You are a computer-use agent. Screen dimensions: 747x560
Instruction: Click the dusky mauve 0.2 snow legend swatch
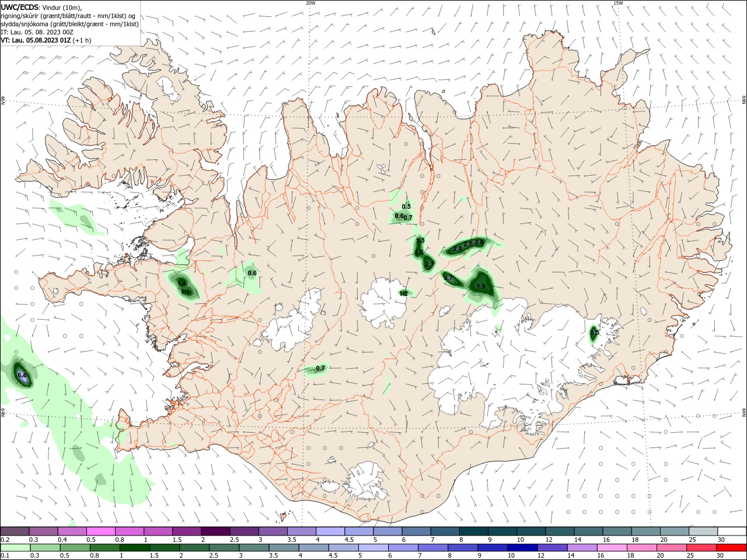coord(15,531)
